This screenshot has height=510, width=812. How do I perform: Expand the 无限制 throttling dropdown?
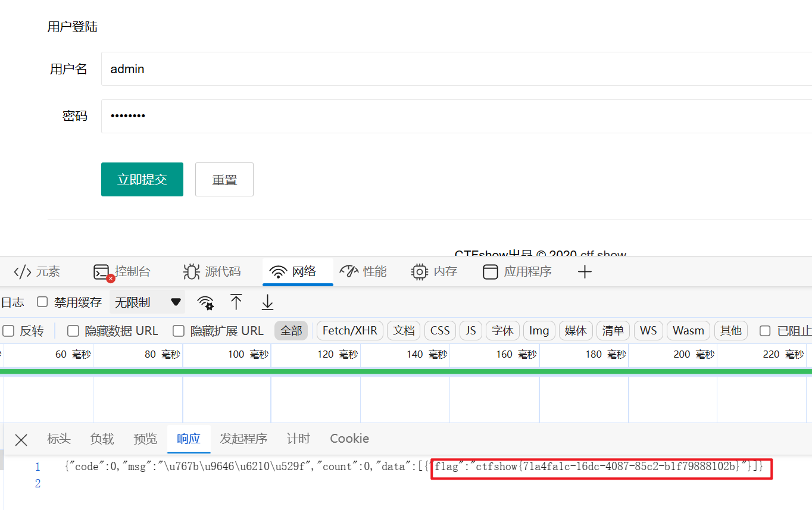pyautogui.click(x=148, y=302)
